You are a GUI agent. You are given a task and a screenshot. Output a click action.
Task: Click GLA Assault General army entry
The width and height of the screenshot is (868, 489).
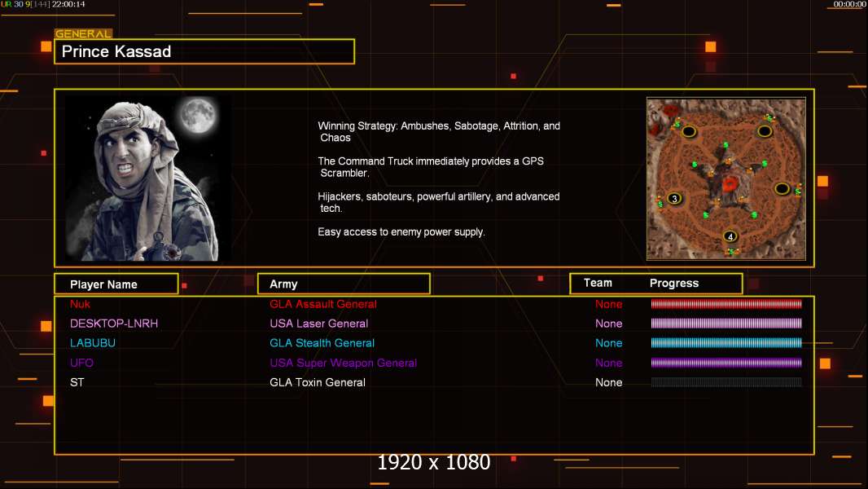coord(322,304)
